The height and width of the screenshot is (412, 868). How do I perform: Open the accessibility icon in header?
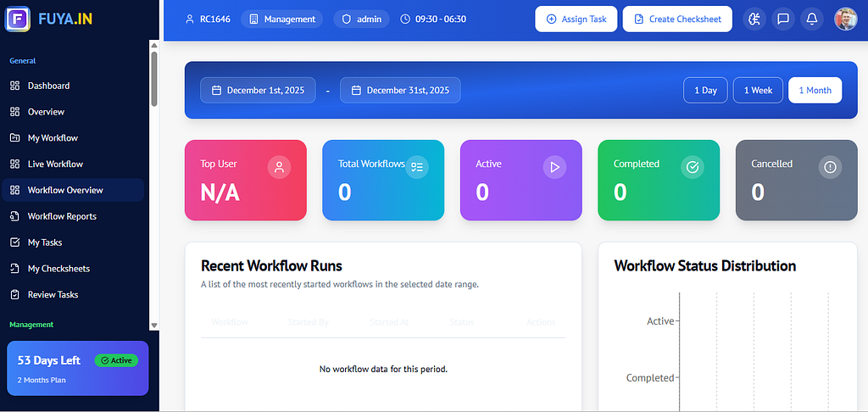pyautogui.click(x=754, y=19)
